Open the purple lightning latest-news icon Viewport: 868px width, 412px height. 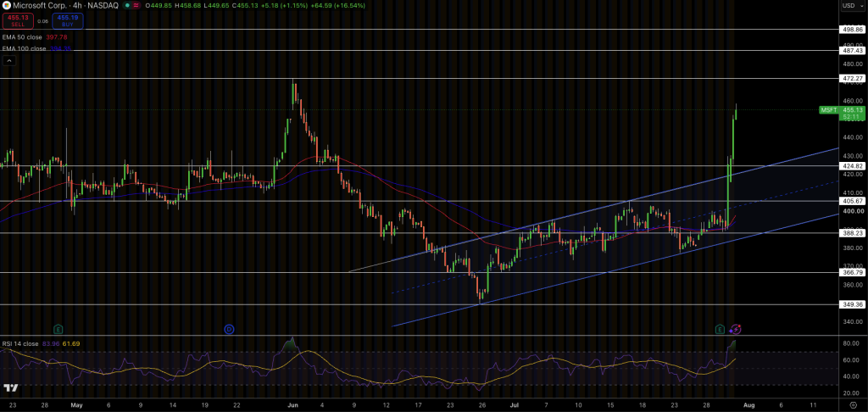[735, 329]
